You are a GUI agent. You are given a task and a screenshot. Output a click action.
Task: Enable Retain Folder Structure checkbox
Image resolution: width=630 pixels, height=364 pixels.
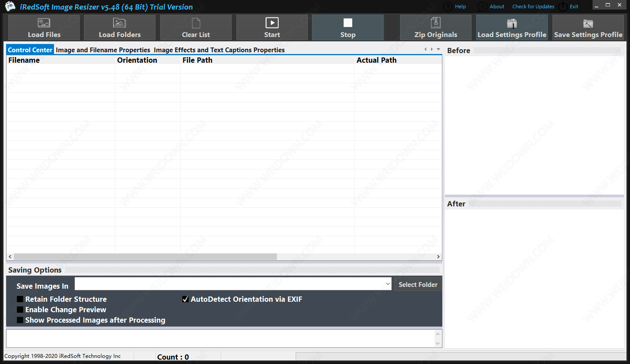pos(20,299)
